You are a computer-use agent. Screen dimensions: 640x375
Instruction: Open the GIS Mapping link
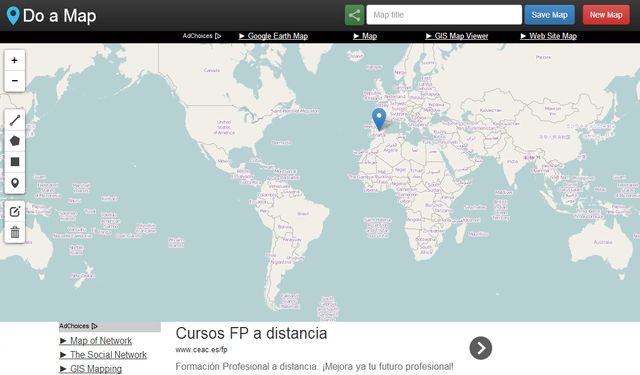click(x=91, y=368)
